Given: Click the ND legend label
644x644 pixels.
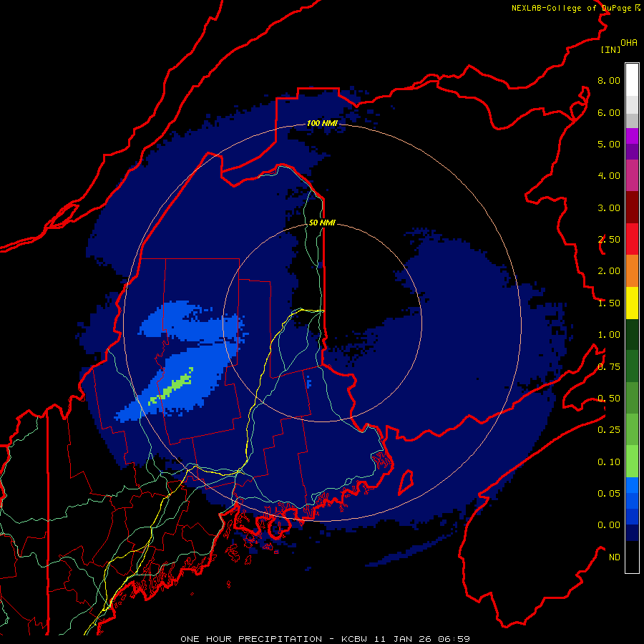Looking at the screenshot, I should [615, 557].
